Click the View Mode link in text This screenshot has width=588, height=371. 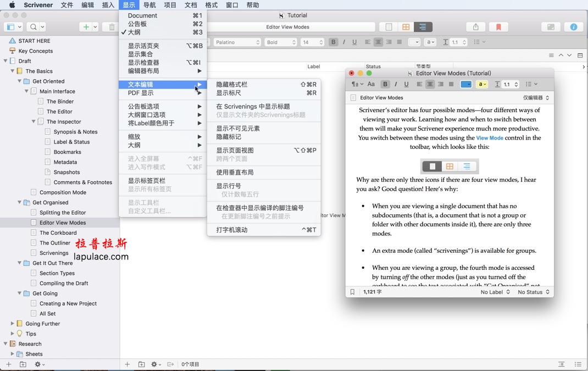pos(490,137)
